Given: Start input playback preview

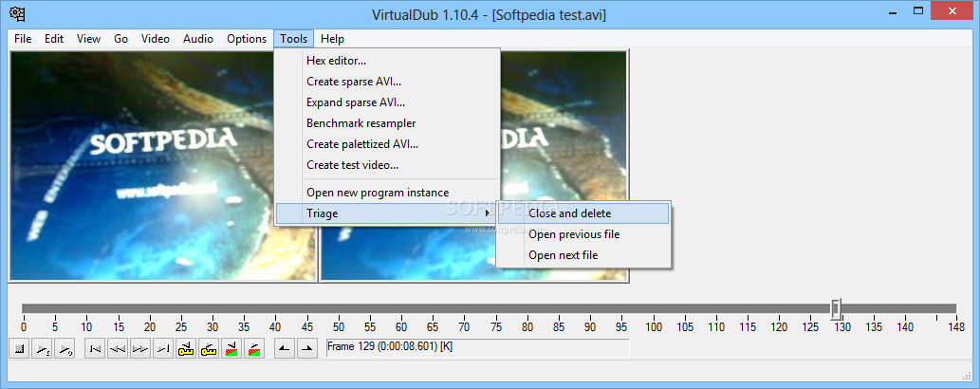Looking at the screenshot, I should (42, 349).
